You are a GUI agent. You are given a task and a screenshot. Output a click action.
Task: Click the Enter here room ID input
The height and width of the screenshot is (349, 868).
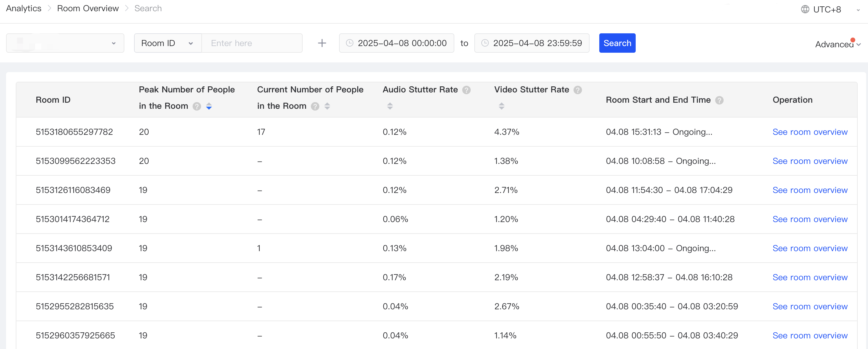click(x=251, y=43)
